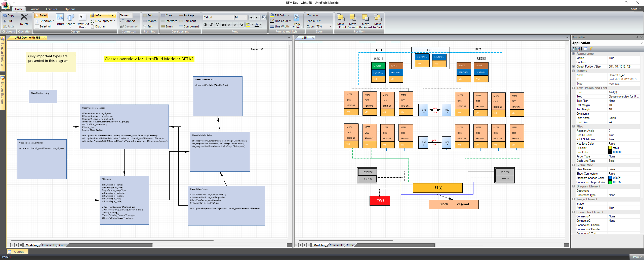Toggle the Select All checkbox
This screenshot has width=644, height=260.
37,26
